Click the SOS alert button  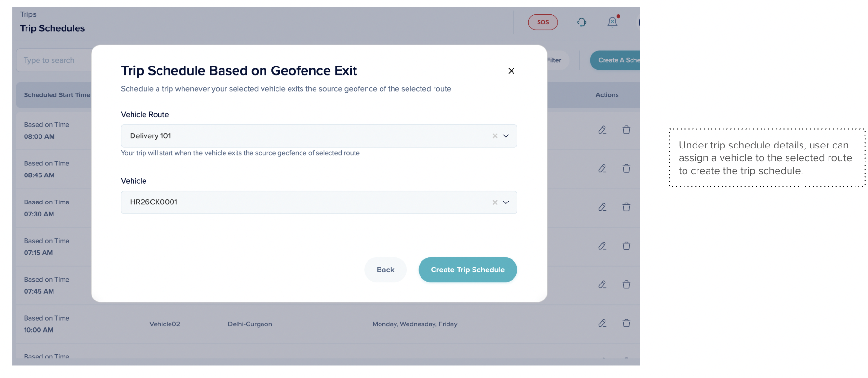click(542, 22)
